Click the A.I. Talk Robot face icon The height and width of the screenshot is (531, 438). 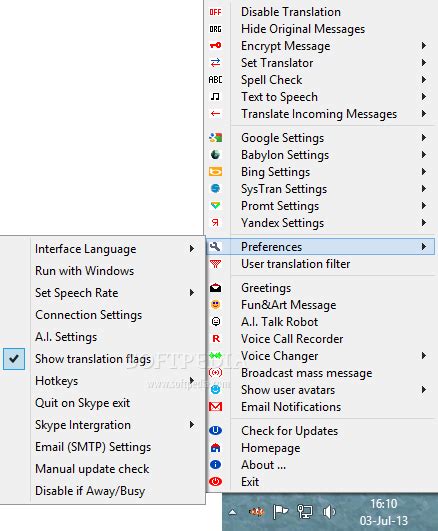coord(215,321)
